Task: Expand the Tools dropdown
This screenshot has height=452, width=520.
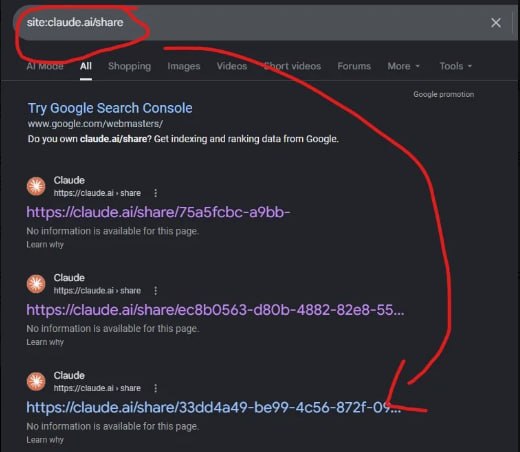Action: click(x=456, y=66)
